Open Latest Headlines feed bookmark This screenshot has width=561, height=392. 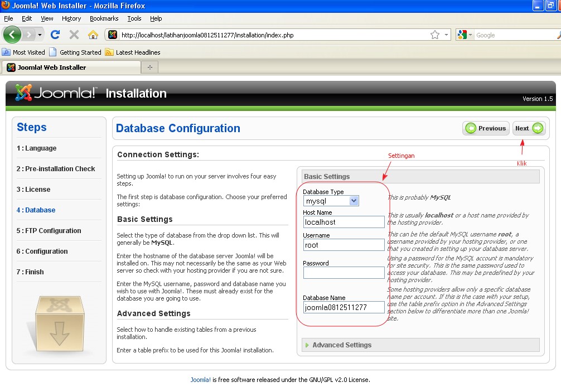(133, 52)
